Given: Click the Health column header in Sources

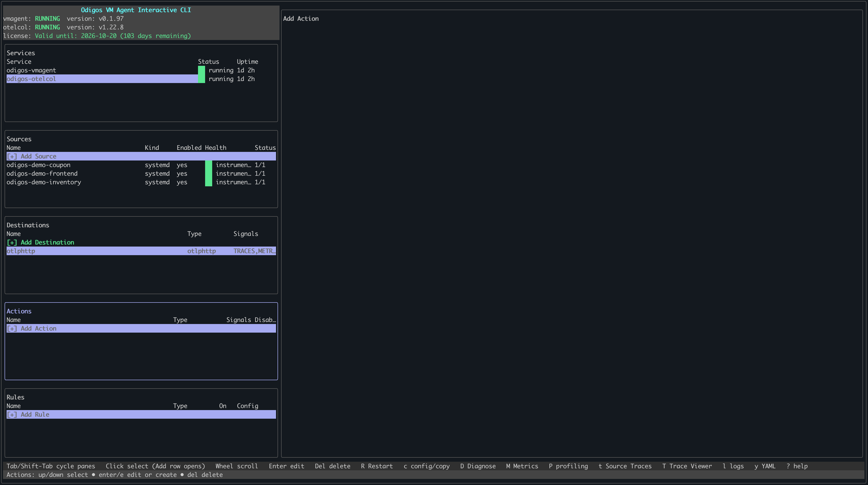Looking at the screenshot, I should coord(216,148).
